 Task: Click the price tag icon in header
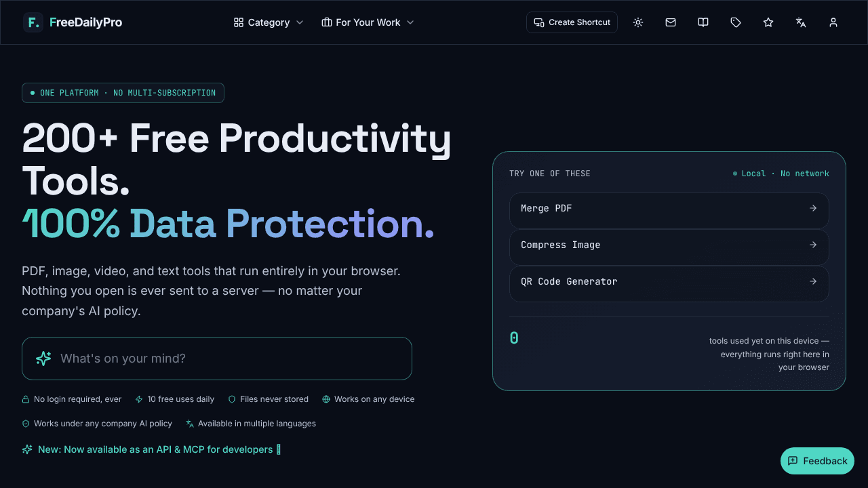tap(736, 22)
